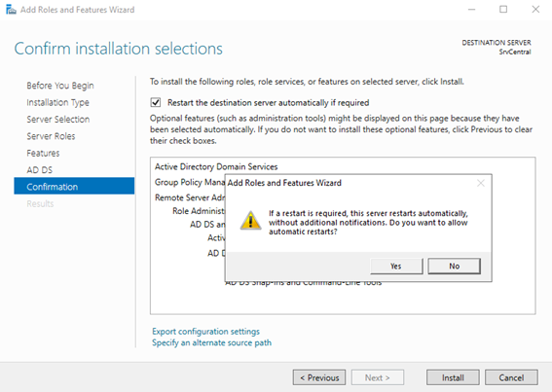Image resolution: width=552 pixels, height=392 pixels.
Task: Select Remote Server Administration Tools entry
Action: [190, 197]
